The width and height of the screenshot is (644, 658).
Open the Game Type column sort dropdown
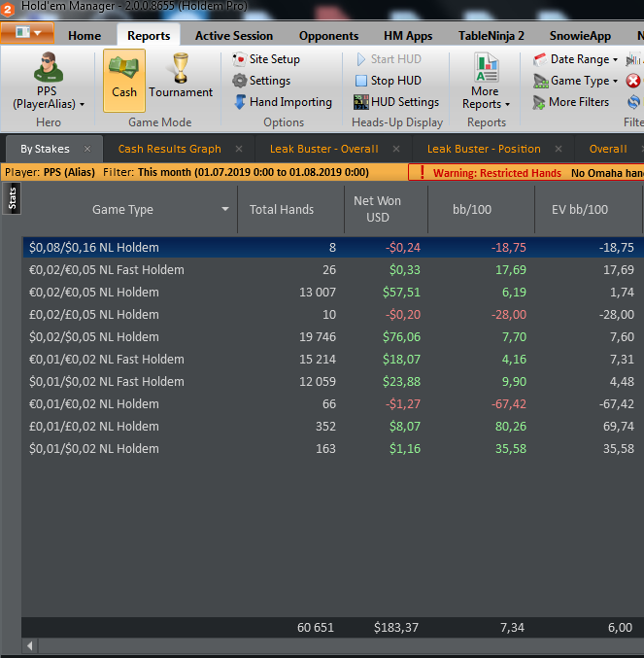pos(225,209)
